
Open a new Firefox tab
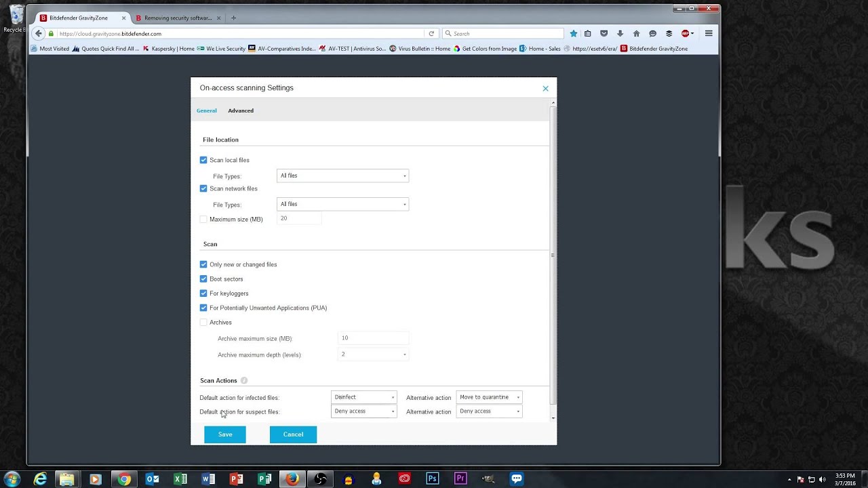click(x=234, y=18)
